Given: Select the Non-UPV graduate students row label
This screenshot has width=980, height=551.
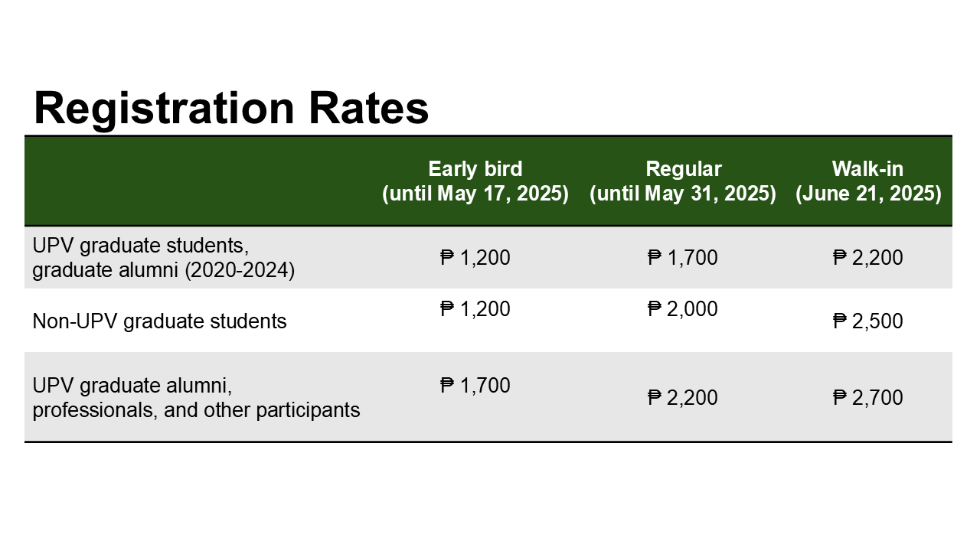Looking at the screenshot, I should coord(159,321).
